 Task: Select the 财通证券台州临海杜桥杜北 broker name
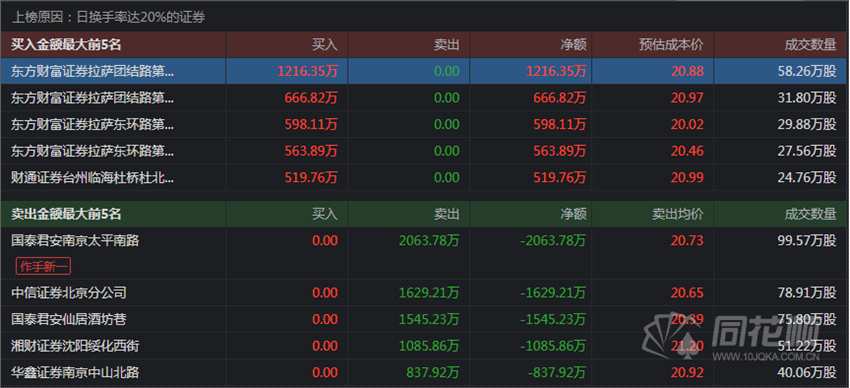pyautogui.click(x=93, y=177)
